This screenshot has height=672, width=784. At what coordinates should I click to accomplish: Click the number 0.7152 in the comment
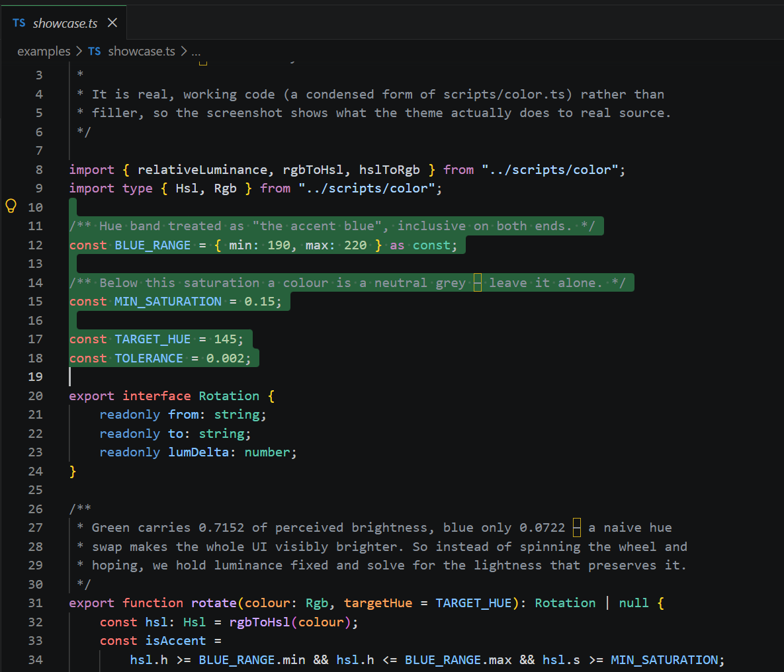[x=222, y=528]
